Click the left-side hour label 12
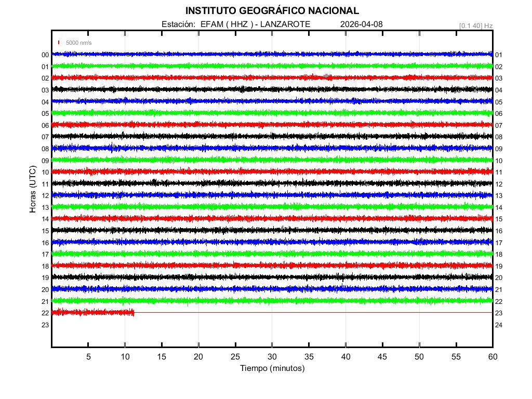Image resolution: width=532 pixels, height=399 pixels. pos(45,196)
